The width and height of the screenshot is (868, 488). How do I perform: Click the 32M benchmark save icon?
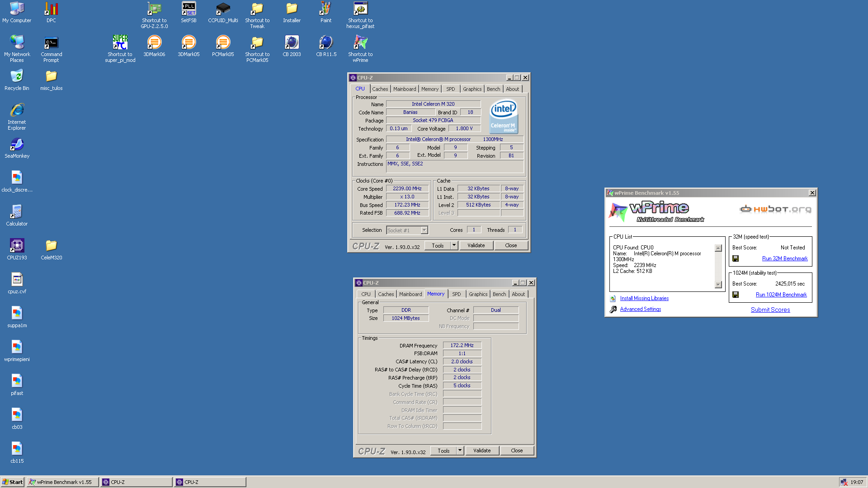[x=736, y=258]
